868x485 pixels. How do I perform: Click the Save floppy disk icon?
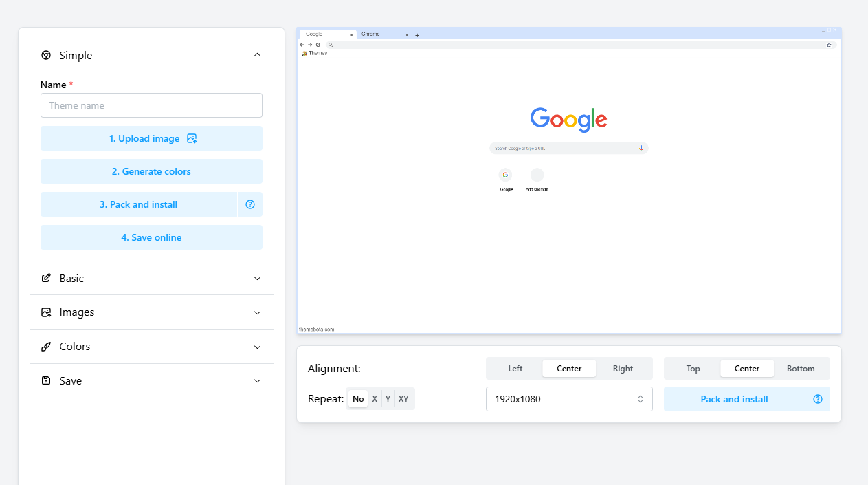pyautogui.click(x=46, y=380)
